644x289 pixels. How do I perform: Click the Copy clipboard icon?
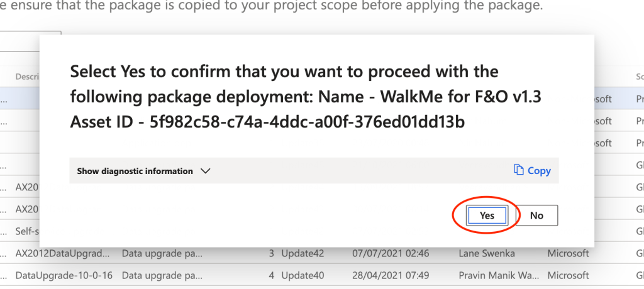pos(519,170)
